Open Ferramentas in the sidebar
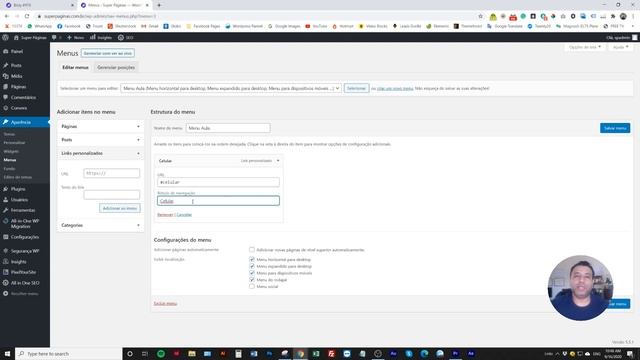The width and height of the screenshot is (640, 360). (22, 210)
